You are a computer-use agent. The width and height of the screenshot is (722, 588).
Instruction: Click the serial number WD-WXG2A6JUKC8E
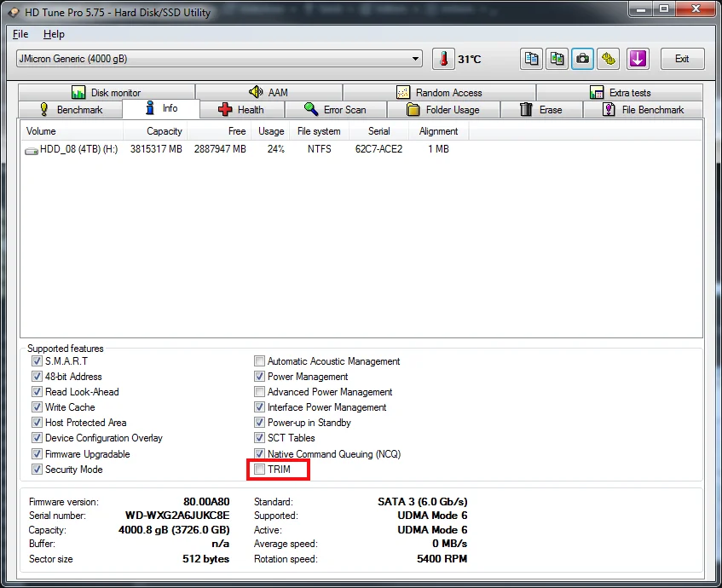[177, 516]
